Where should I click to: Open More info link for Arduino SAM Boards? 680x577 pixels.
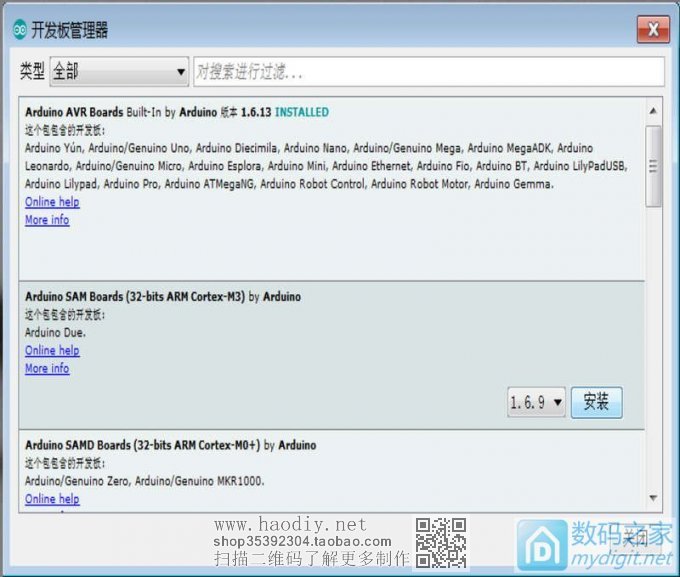[47, 369]
